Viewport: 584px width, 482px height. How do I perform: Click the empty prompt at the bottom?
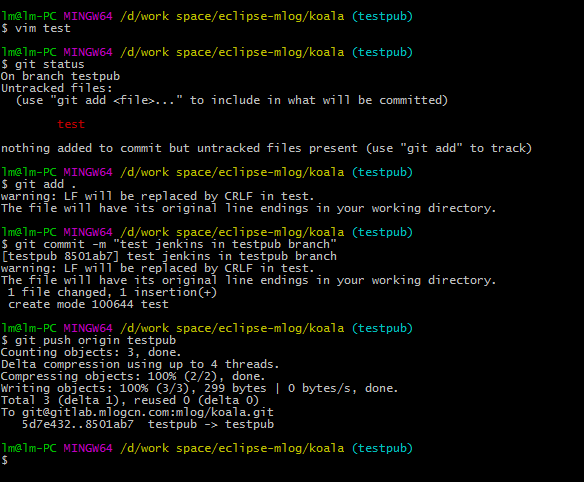(4, 460)
